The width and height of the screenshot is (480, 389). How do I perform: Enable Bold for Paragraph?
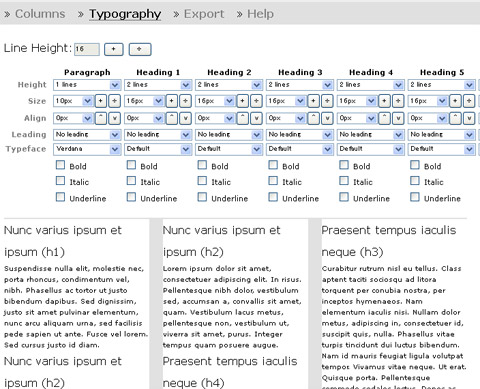pyautogui.click(x=60, y=165)
